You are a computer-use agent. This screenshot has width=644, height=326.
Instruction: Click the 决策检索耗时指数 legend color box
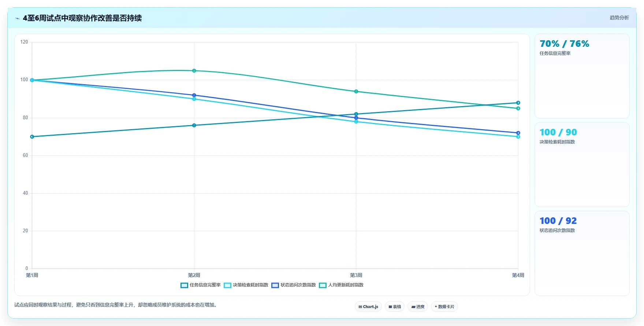227,285
